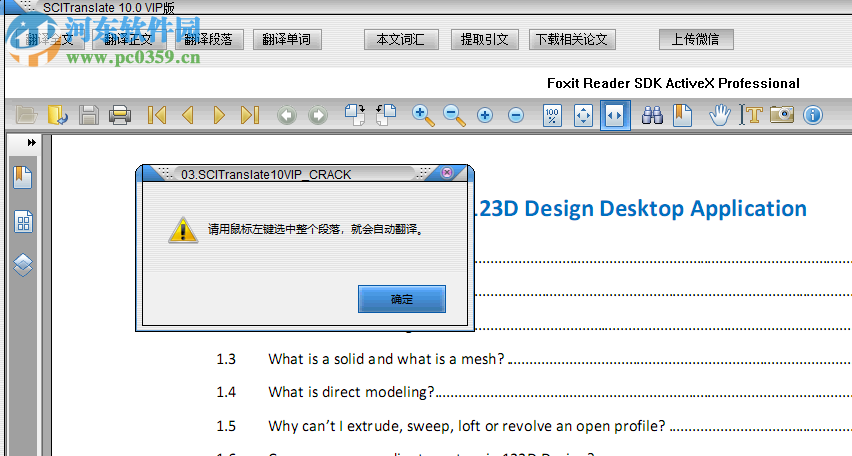Image resolution: width=852 pixels, height=456 pixels.
Task: Set view to actual size 100%
Action: (552, 115)
